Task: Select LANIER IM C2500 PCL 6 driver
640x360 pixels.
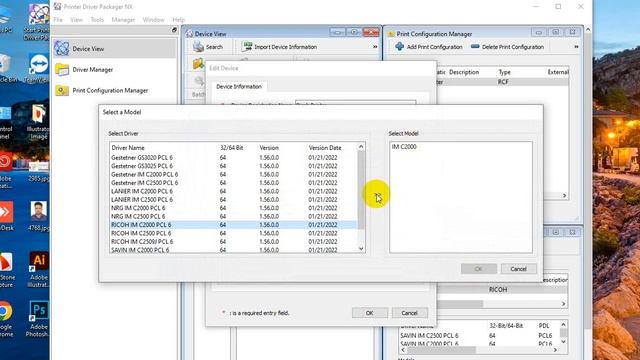Action: pyautogui.click(x=233, y=200)
